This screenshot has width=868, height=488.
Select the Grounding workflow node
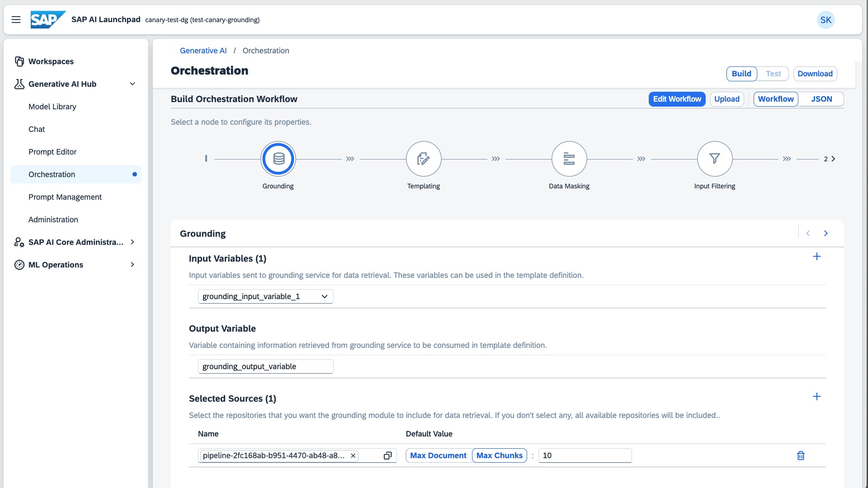tap(278, 159)
